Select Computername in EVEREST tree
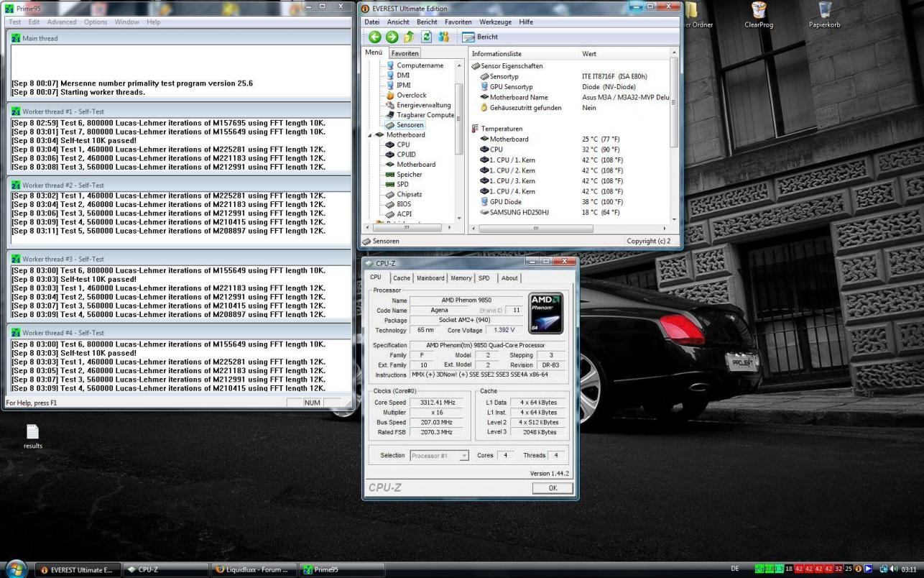This screenshot has width=924, height=578. [x=414, y=65]
